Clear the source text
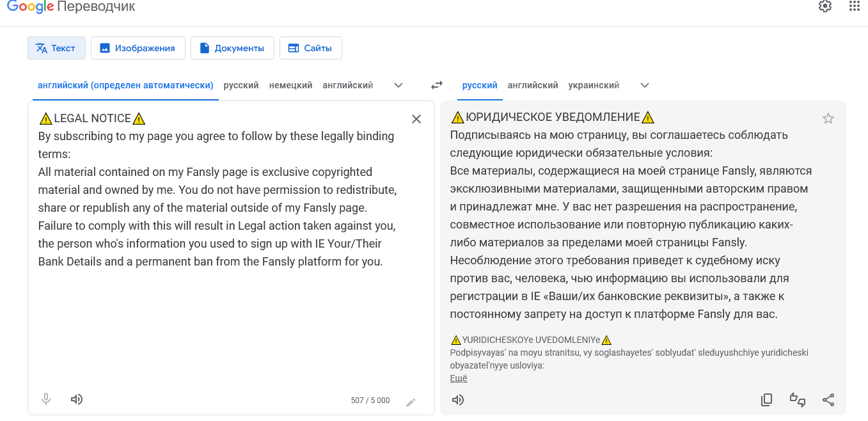Screen dimensions: 868x421 coord(416,119)
